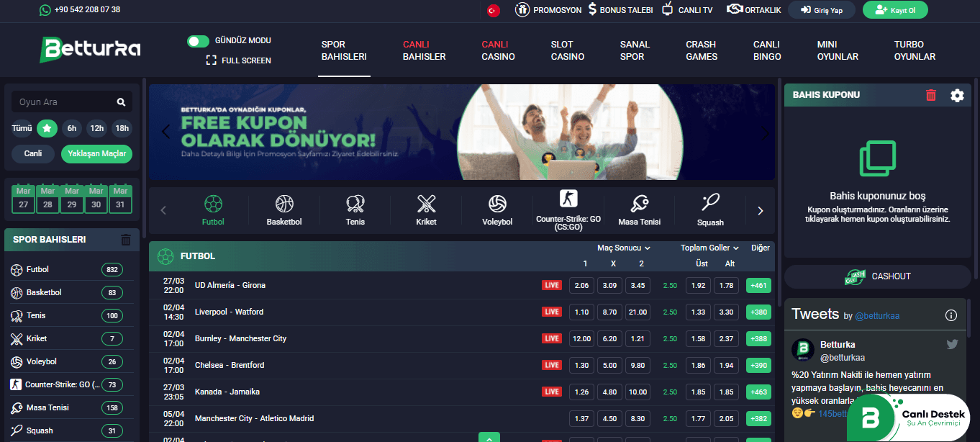Image resolution: width=980 pixels, height=442 pixels.
Task: Clear Spor Bahisleri with trash icon
Action: tap(126, 240)
